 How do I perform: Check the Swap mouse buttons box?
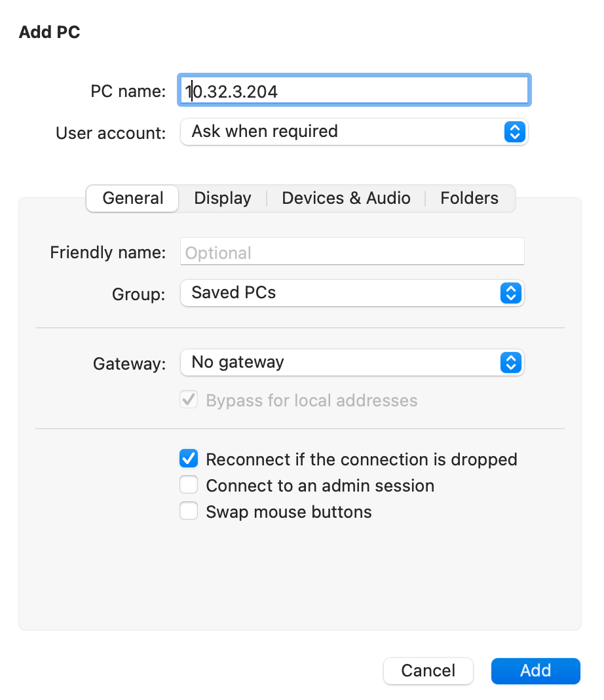pyautogui.click(x=189, y=511)
